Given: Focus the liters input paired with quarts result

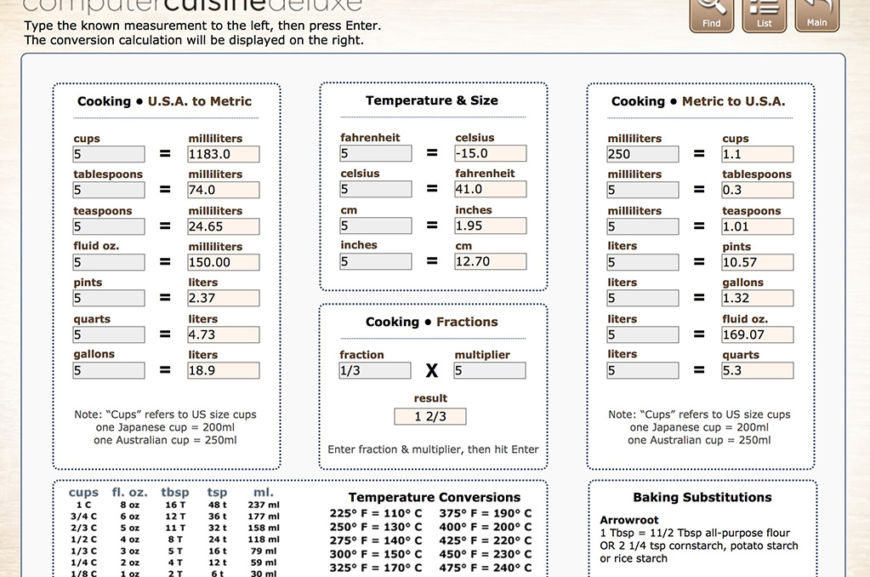Looking at the screenshot, I should pos(643,370).
